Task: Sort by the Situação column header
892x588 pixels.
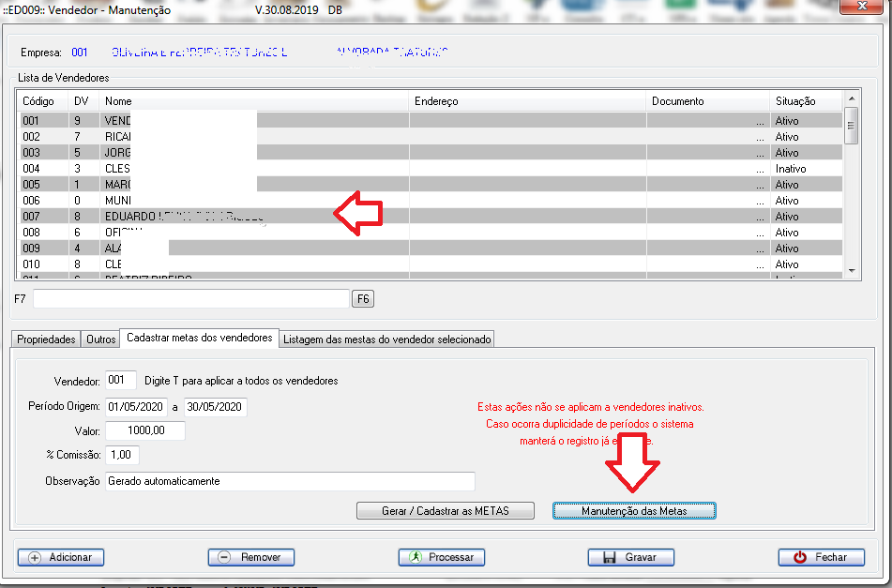Action: (795, 101)
